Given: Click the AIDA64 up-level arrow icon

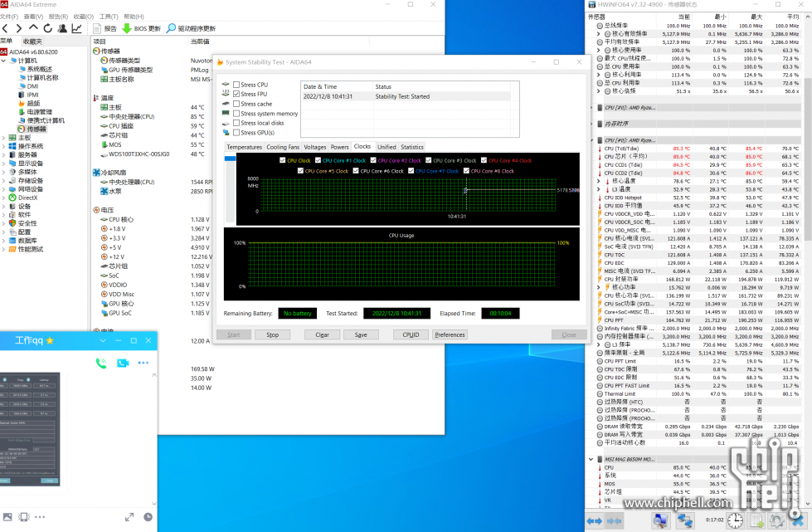Looking at the screenshot, I should tap(33, 28).
